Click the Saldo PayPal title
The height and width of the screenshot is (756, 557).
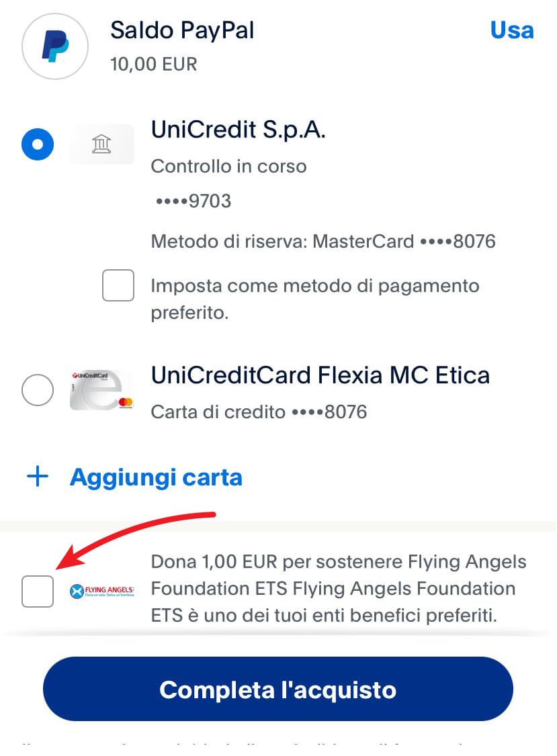pyautogui.click(x=182, y=30)
